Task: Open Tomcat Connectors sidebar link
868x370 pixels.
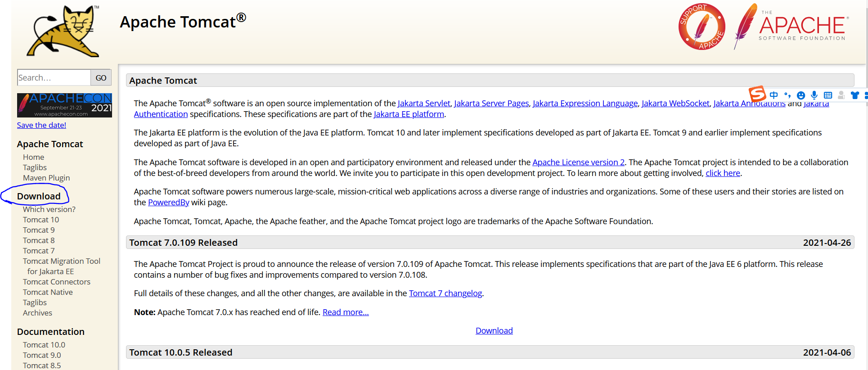Action: [57, 282]
